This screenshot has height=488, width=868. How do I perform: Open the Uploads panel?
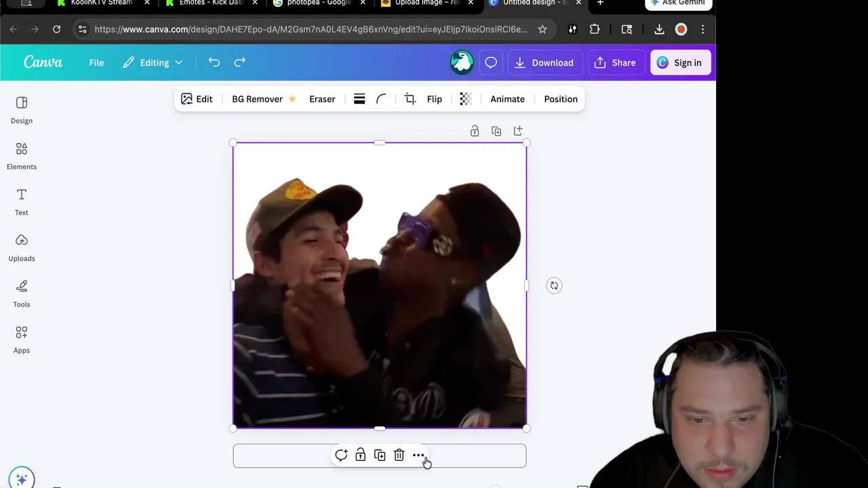click(x=22, y=249)
